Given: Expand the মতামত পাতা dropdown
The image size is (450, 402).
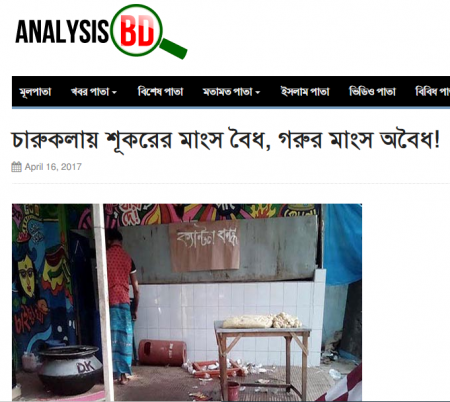Looking at the screenshot, I should (x=231, y=92).
